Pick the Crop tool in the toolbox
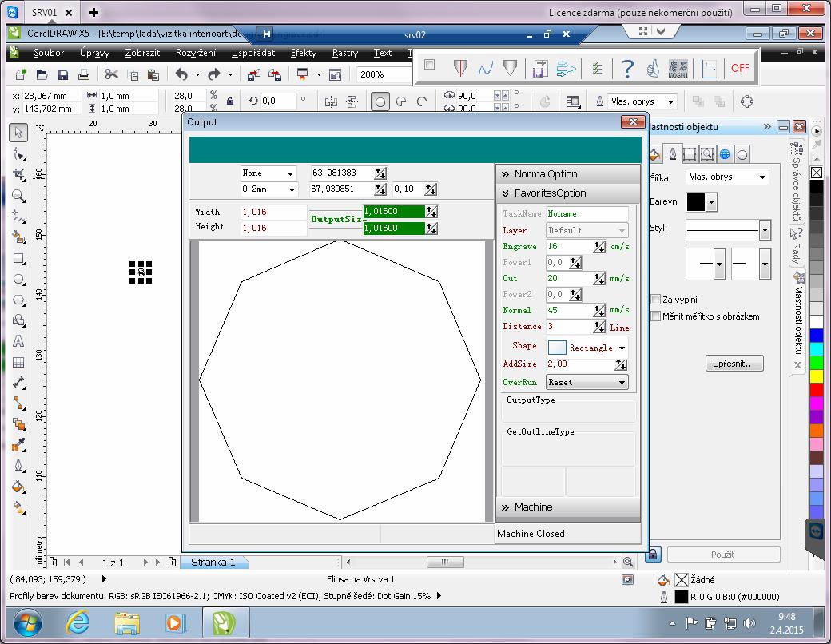The height and width of the screenshot is (644, 831). coord(19,174)
